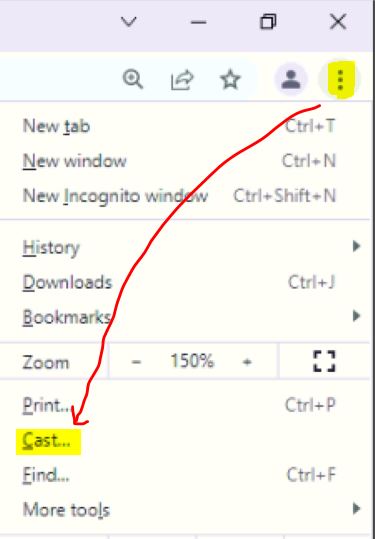Viewport: 375px width, 539px height.
Task: Restore down the browser window
Action: (x=268, y=22)
